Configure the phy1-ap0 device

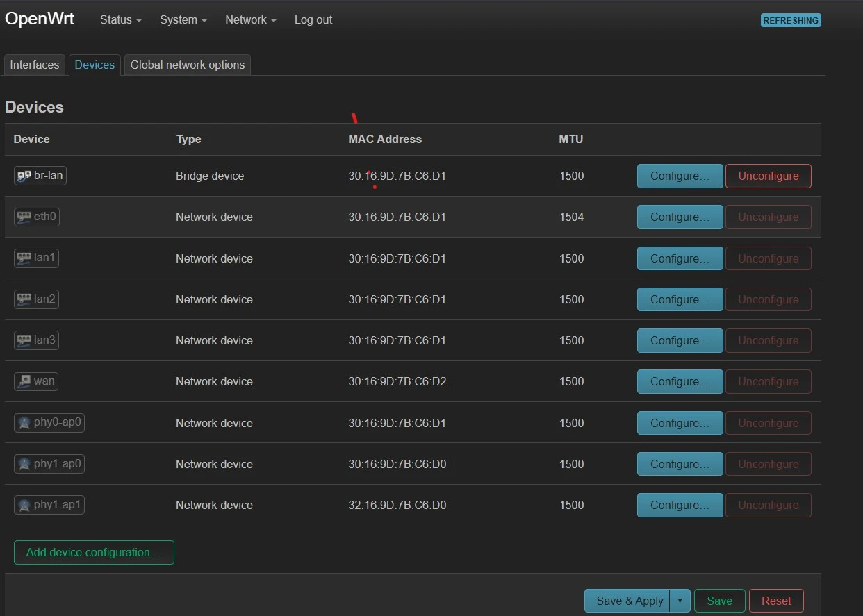(x=680, y=464)
